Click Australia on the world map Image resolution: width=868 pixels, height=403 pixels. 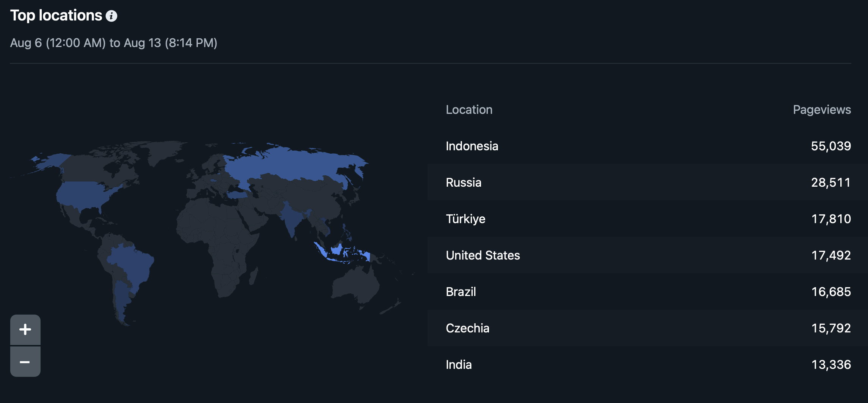[354, 285]
